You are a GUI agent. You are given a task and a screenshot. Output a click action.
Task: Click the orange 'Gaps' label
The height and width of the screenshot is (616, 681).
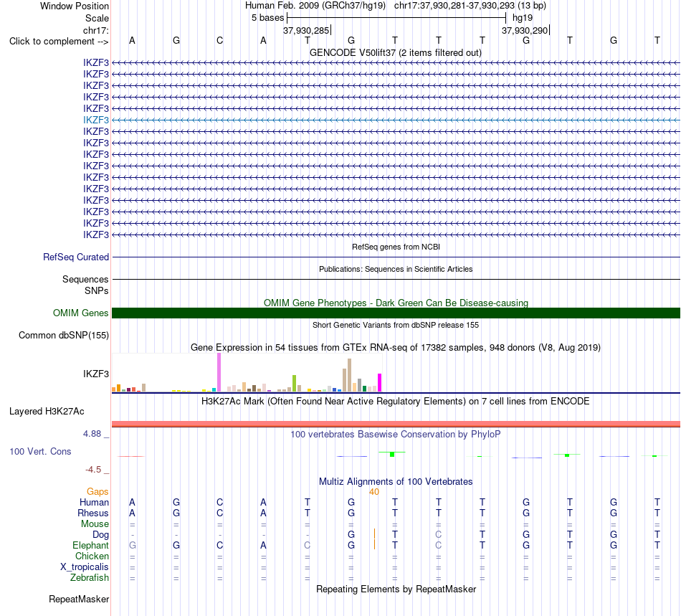pyautogui.click(x=97, y=491)
